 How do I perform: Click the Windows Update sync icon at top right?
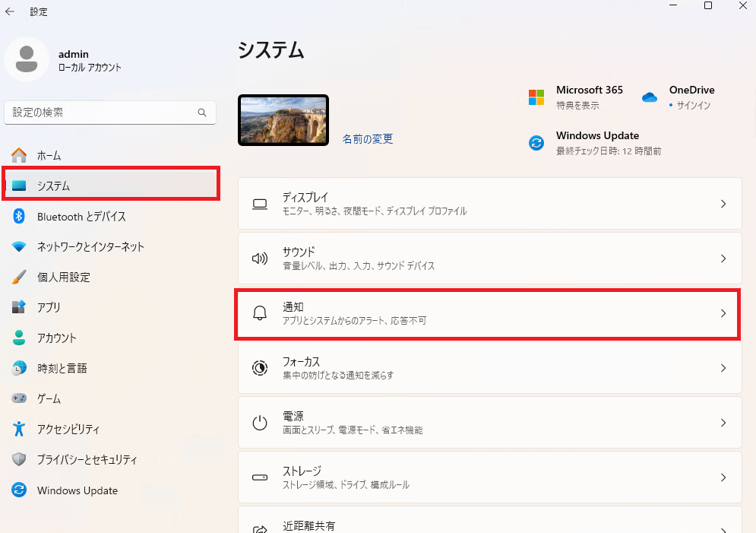pyautogui.click(x=536, y=143)
